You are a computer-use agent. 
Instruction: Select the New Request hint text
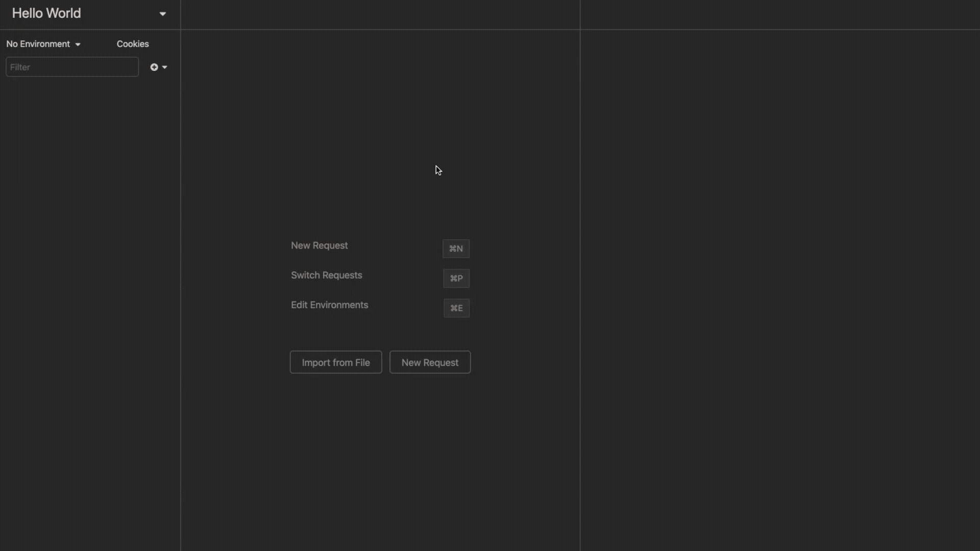coord(319,245)
